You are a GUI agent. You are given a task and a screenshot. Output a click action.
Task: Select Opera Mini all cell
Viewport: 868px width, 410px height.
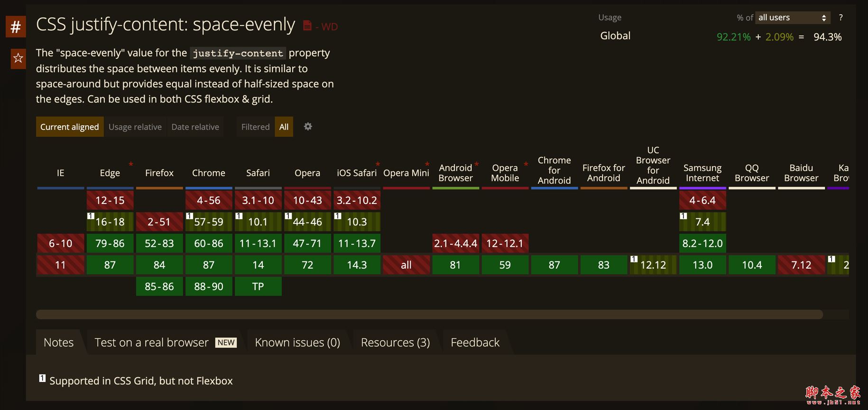click(406, 265)
